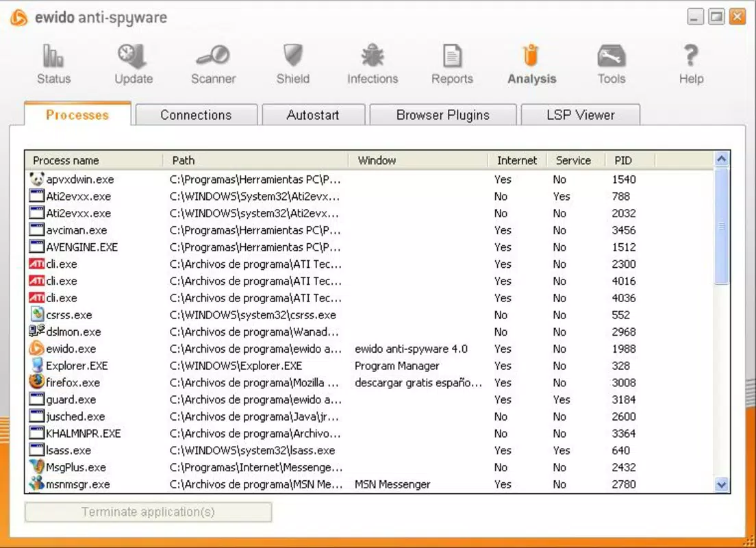
Task: Open the Tools toolbox icon
Action: click(x=612, y=56)
